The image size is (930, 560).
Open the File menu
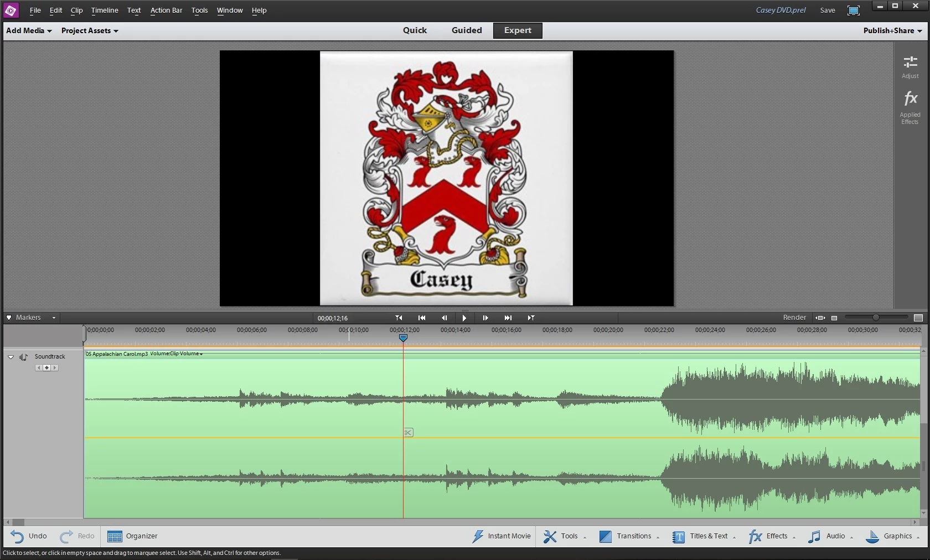click(x=35, y=10)
